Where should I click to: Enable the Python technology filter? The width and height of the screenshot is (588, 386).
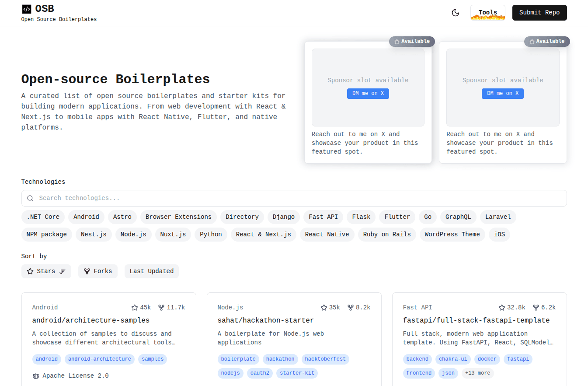click(x=211, y=234)
